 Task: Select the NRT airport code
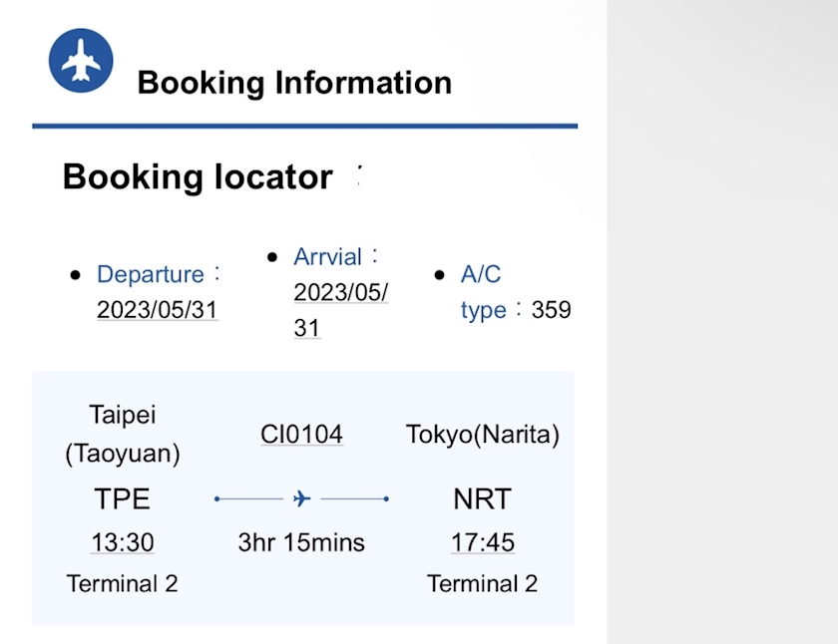[482, 498]
